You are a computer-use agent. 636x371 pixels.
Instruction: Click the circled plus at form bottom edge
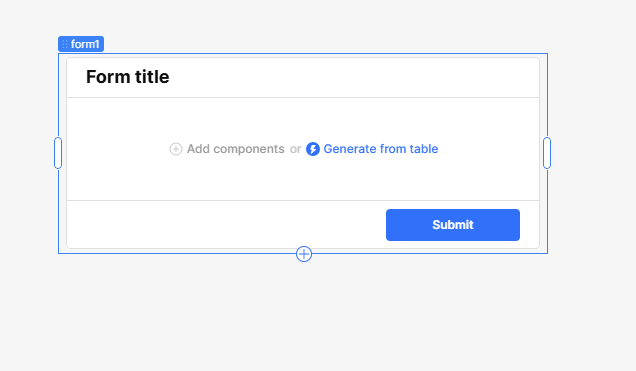click(304, 254)
